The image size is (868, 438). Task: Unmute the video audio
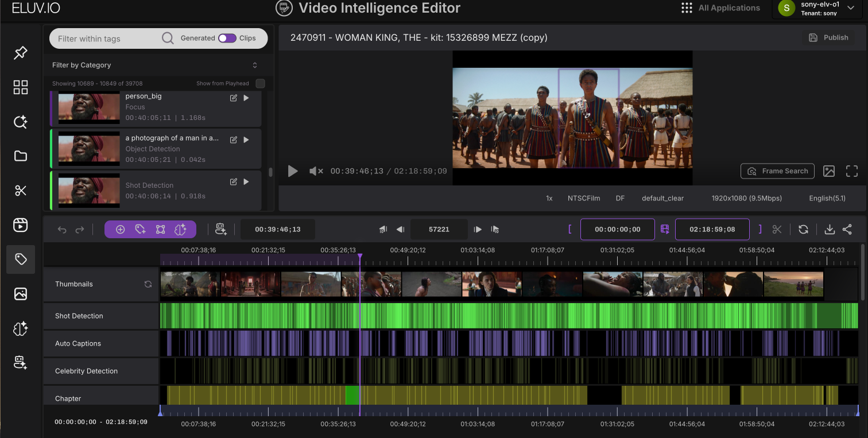316,171
